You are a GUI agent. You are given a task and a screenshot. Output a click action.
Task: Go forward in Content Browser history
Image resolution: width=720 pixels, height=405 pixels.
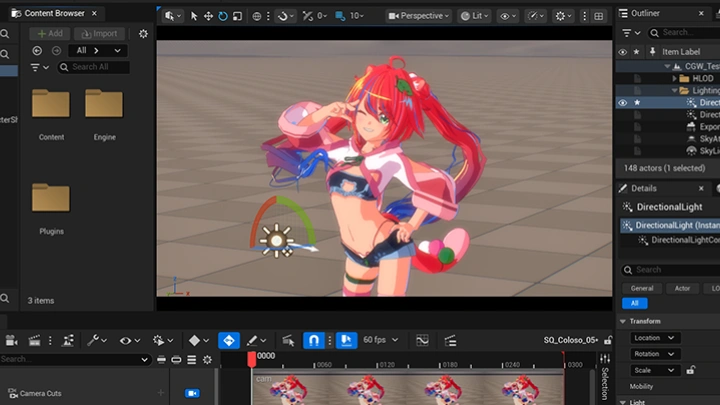56,51
